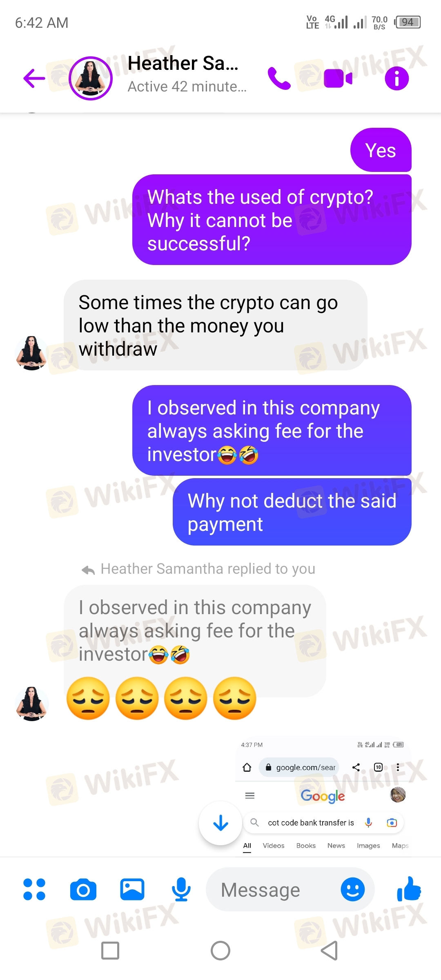Open Heather's profile picture in header
Screen dimensions: 441x980
(x=91, y=78)
